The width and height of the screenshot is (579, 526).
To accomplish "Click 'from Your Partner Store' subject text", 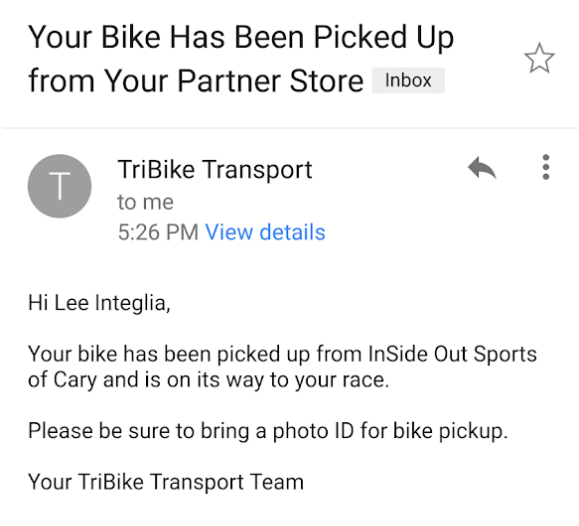I will coord(196,81).
